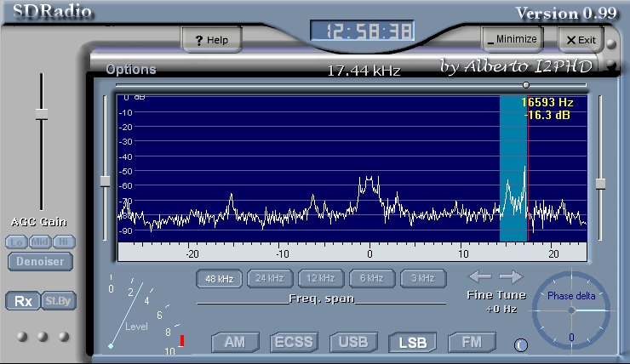Set AGC gain to Mid
The width and height of the screenshot is (630, 364).
pyautogui.click(x=39, y=242)
